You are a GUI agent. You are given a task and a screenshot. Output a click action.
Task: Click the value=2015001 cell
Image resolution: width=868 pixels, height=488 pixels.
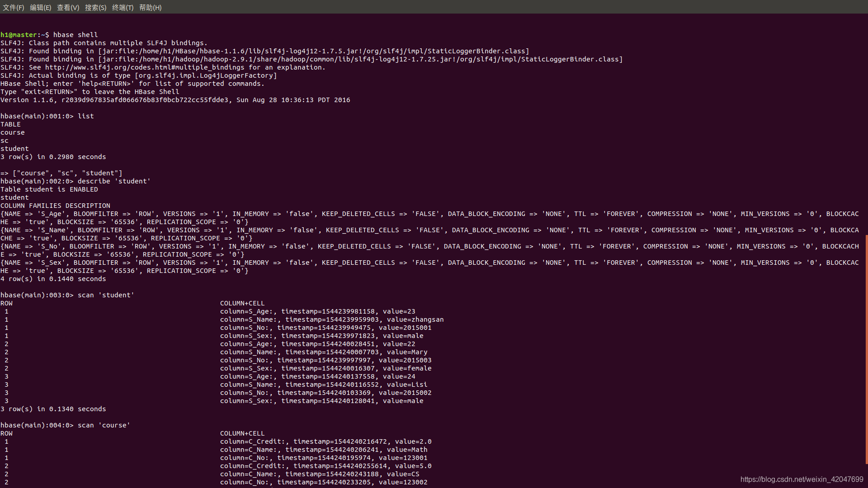[405, 328]
